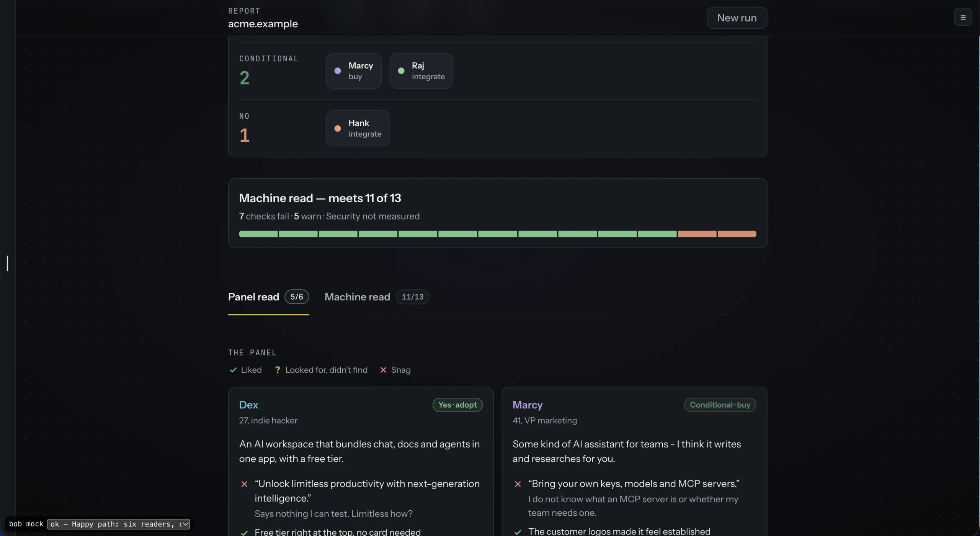Click Dex's 'Unlock limitless productivity' quote
The width and height of the screenshot is (980, 536).
(367, 491)
